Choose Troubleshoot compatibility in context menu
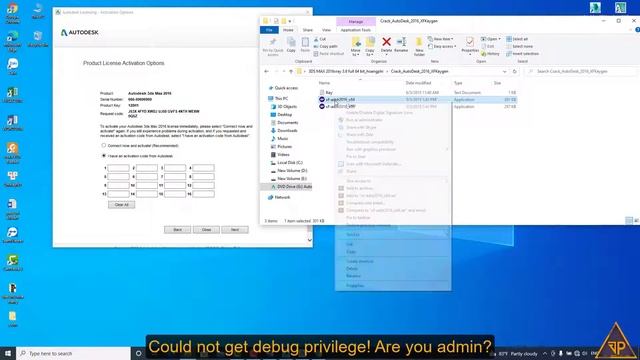The height and width of the screenshot is (360, 640). pyautogui.click(x=370, y=142)
